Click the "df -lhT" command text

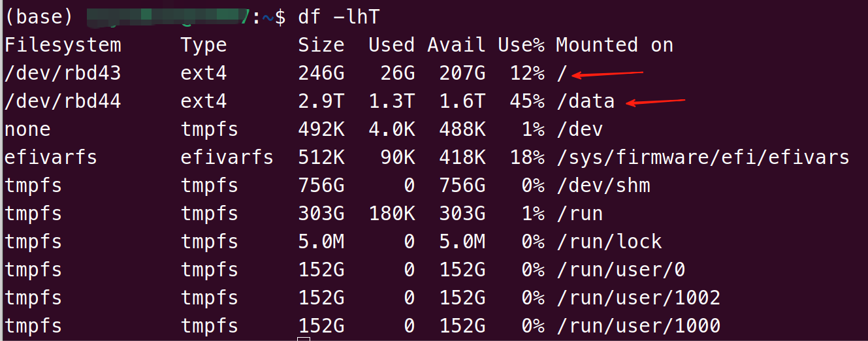[338, 17]
